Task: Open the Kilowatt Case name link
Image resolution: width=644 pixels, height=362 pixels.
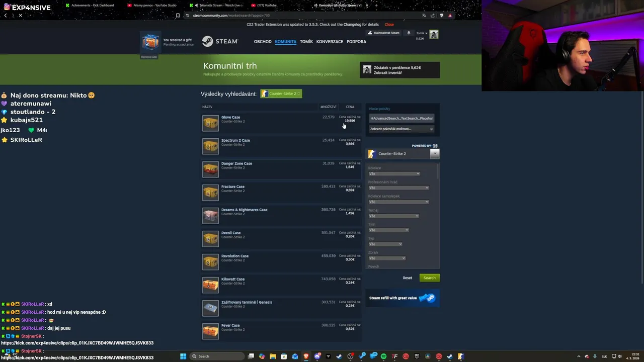Action: point(233,279)
